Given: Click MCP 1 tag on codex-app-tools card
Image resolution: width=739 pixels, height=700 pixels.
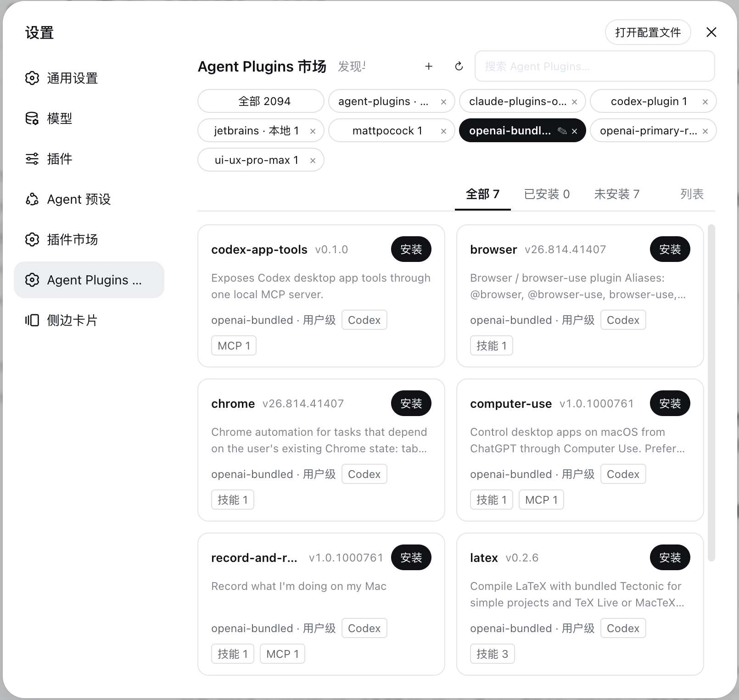Looking at the screenshot, I should point(234,346).
